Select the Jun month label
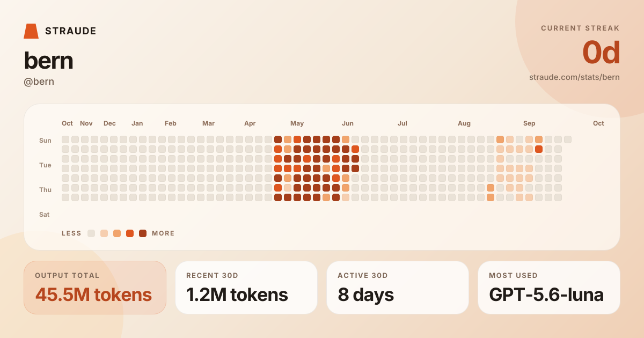Image resolution: width=644 pixels, height=338 pixels. click(x=348, y=123)
